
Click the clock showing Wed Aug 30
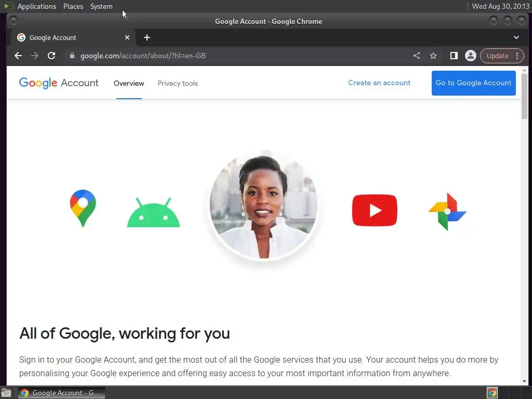501,6
